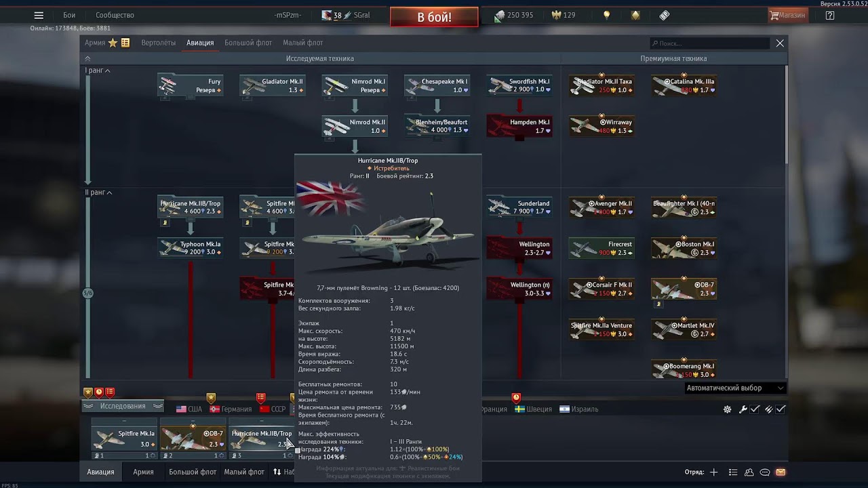Click the В бой! battle button
The height and width of the screenshot is (488, 868).
coord(434,17)
